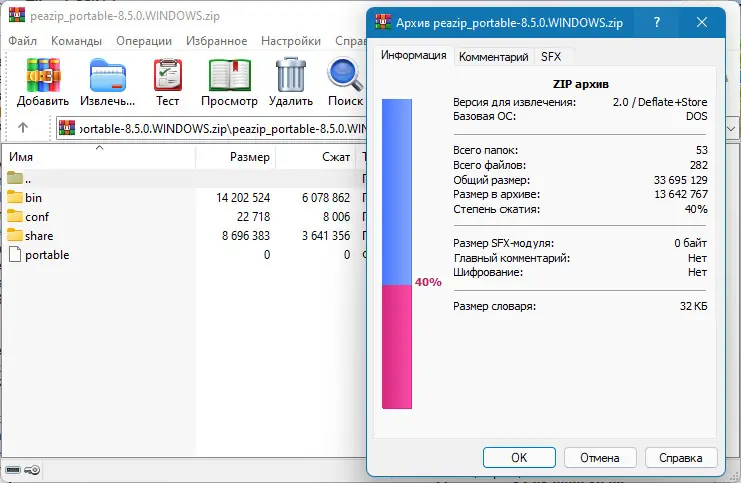This screenshot has width=741, height=483.
Task: Click the 40% label beside the bar
Action: tap(428, 282)
